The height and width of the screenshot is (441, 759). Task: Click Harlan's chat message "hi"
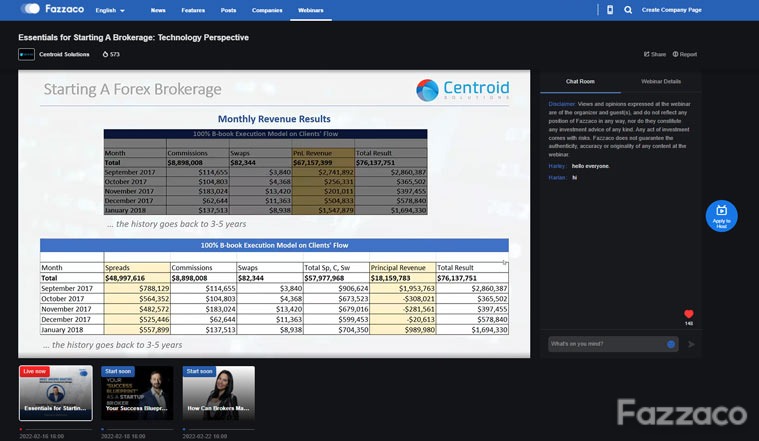[x=575, y=178]
